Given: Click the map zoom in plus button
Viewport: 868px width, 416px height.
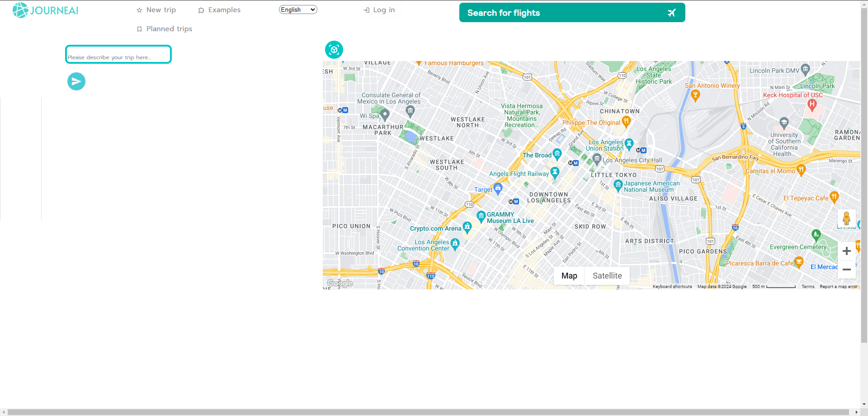Looking at the screenshot, I should pos(846,251).
